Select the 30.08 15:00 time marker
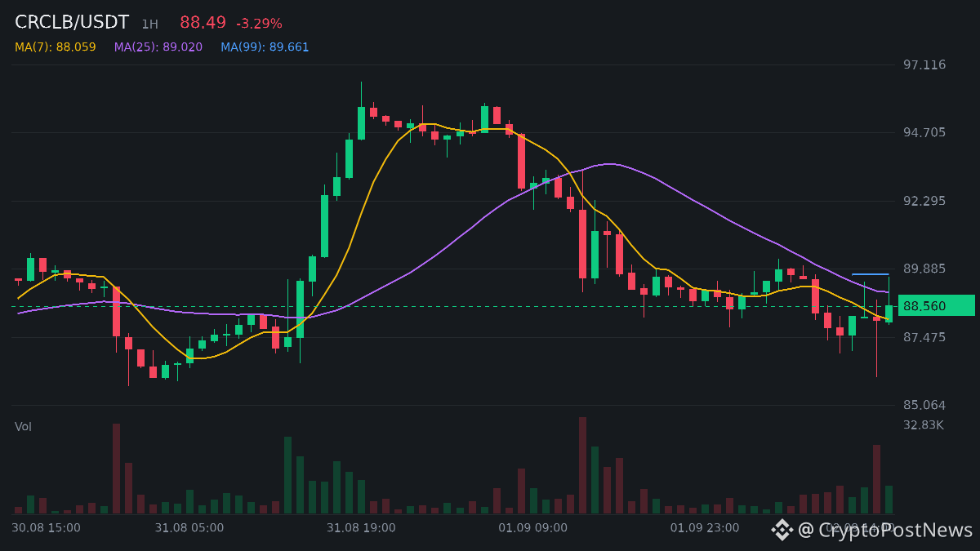The image size is (980, 551). click(46, 528)
